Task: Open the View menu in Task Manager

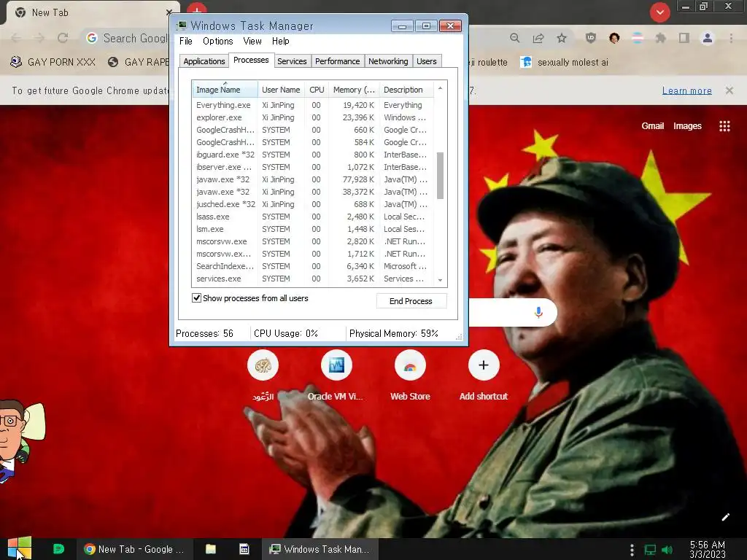Action: [x=252, y=42]
